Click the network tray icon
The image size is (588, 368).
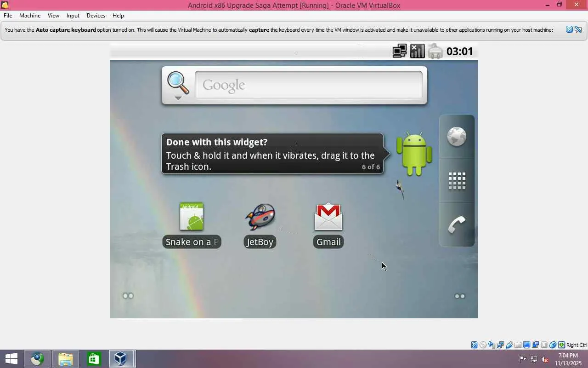534,359
